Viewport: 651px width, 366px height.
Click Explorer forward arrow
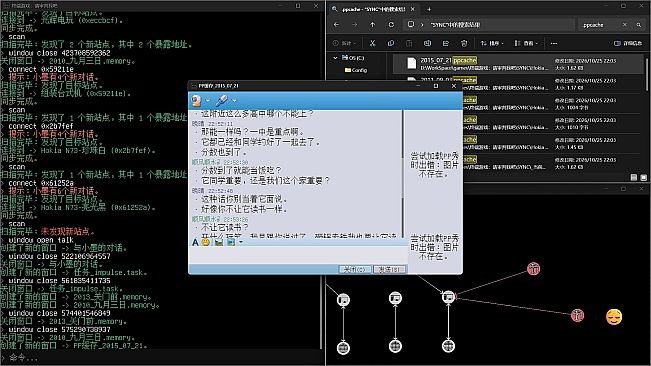[x=354, y=24]
